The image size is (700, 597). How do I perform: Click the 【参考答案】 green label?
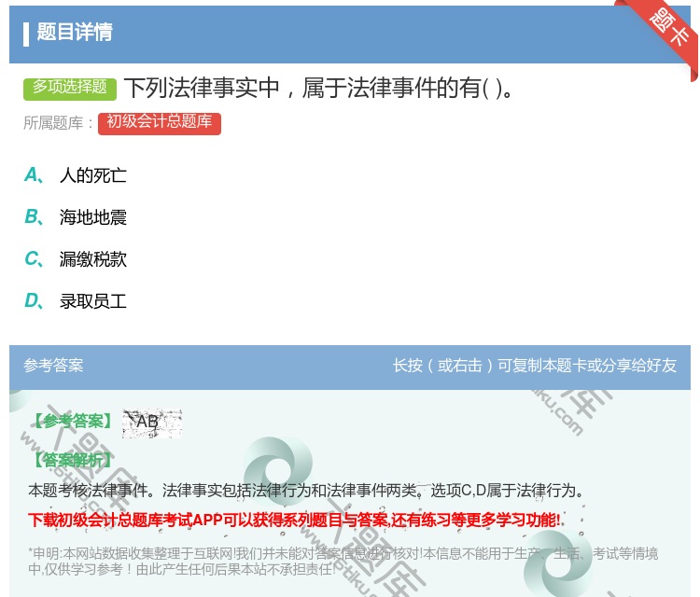pos(73,421)
